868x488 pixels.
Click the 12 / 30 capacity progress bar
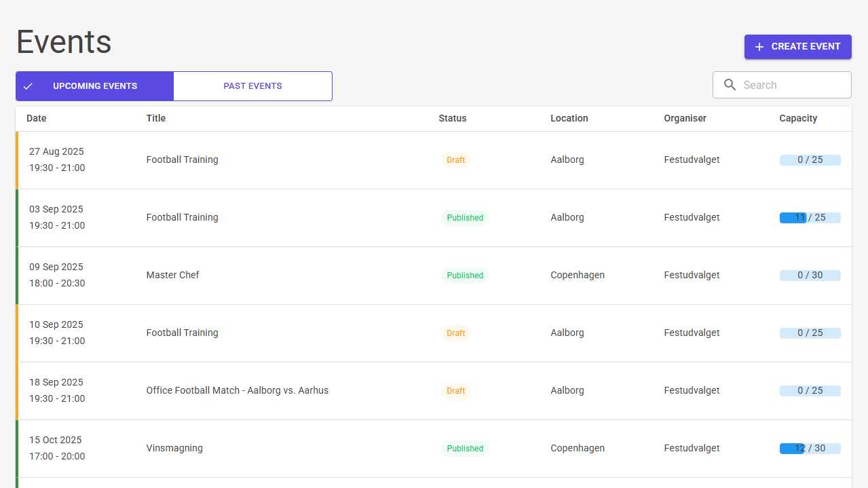point(810,449)
